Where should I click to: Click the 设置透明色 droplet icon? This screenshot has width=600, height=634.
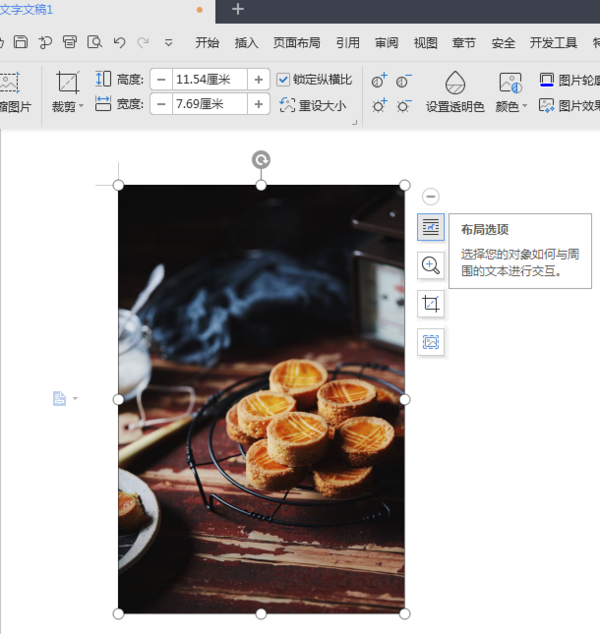coord(455,83)
